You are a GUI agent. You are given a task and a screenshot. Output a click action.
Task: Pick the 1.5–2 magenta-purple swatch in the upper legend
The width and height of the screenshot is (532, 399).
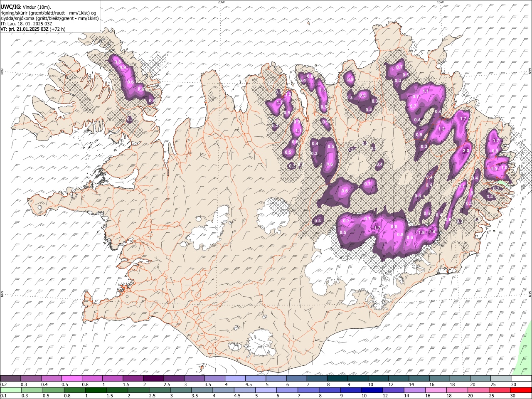133,378
